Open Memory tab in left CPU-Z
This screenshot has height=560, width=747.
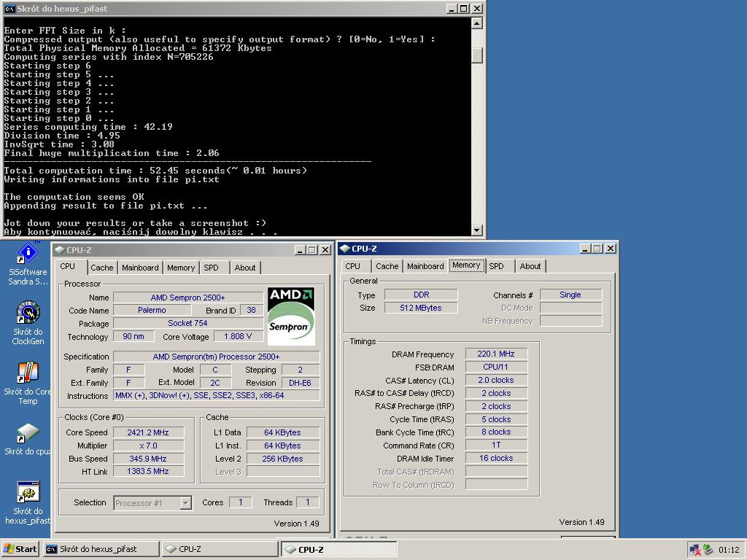[181, 268]
